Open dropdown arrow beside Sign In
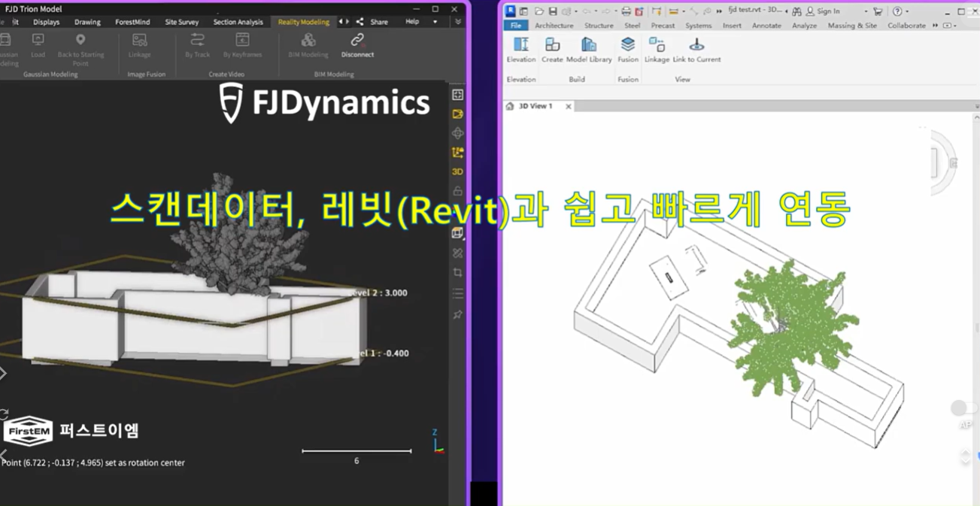Image resolution: width=980 pixels, height=506 pixels. (866, 11)
